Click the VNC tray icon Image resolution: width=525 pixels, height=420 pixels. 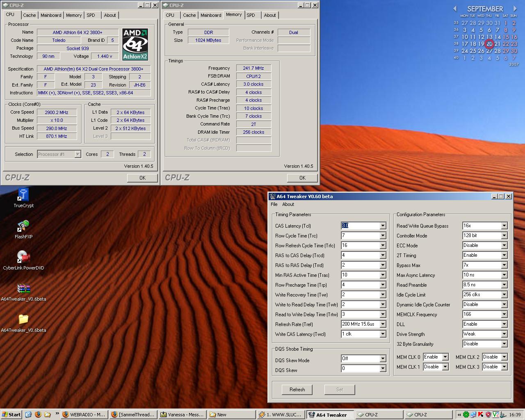coord(495,415)
